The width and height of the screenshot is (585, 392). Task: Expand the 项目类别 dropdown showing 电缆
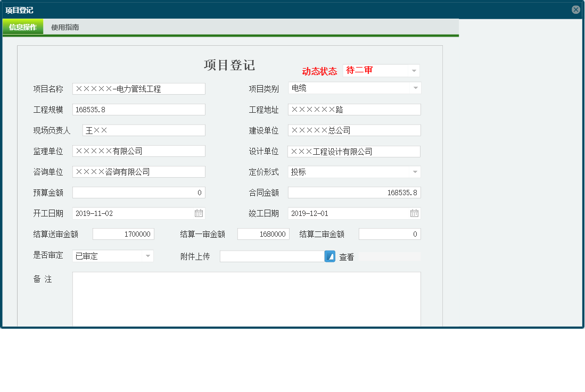point(414,88)
